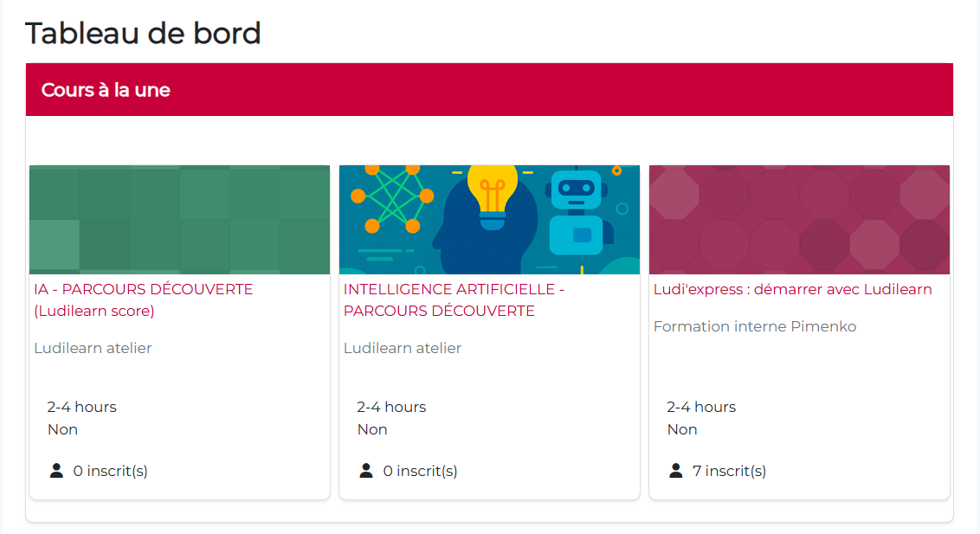Click 0 inscrit(s) on INTELLIGENCE ARTIFICIELLE card
This screenshot has height=534, width=980.
(x=420, y=471)
